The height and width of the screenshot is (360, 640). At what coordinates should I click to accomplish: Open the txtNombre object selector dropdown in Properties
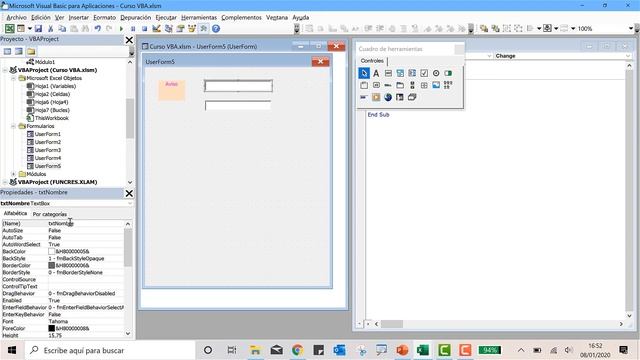130,203
